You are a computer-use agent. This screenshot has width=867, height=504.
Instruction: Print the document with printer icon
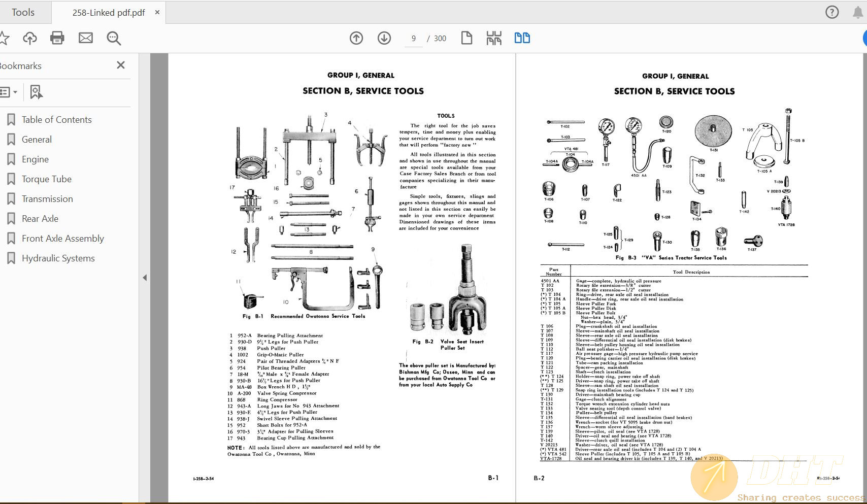point(57,38)
